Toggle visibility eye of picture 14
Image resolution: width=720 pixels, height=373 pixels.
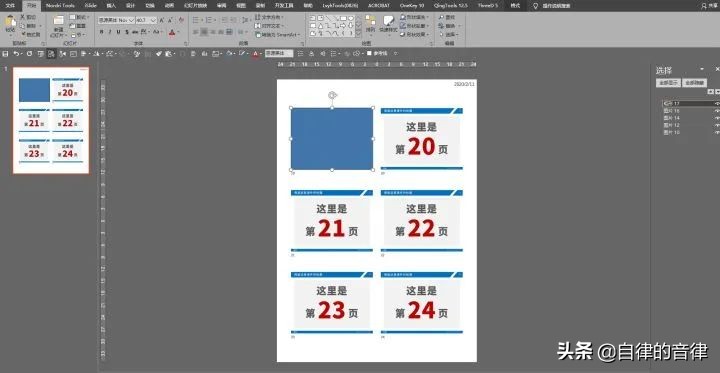[716, 118]
